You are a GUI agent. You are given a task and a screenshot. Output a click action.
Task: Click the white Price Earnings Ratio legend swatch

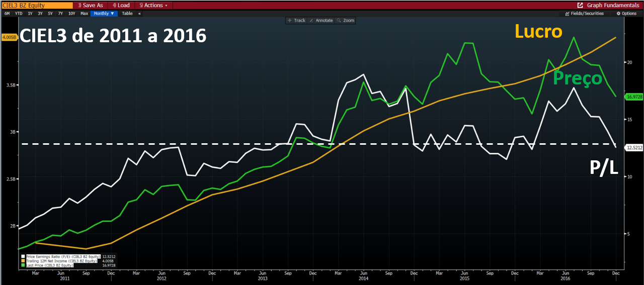coord(23,256)
